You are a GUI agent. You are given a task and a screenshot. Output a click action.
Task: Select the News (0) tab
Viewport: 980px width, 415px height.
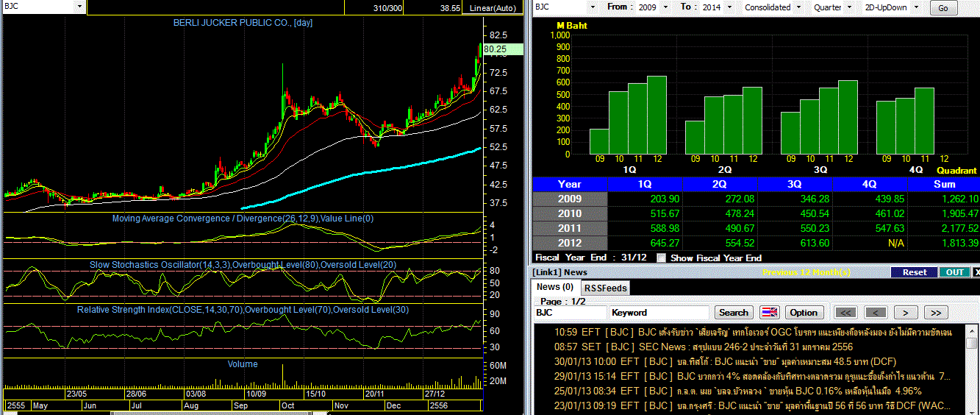coord(556,287)
